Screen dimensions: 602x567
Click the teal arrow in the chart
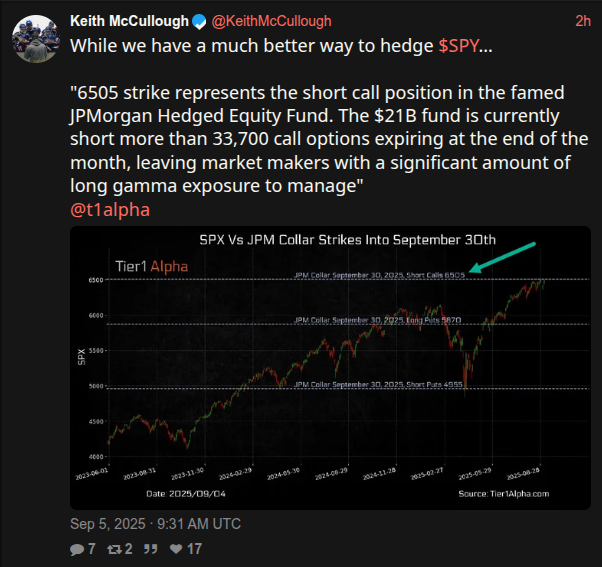(x=502, y=258)
